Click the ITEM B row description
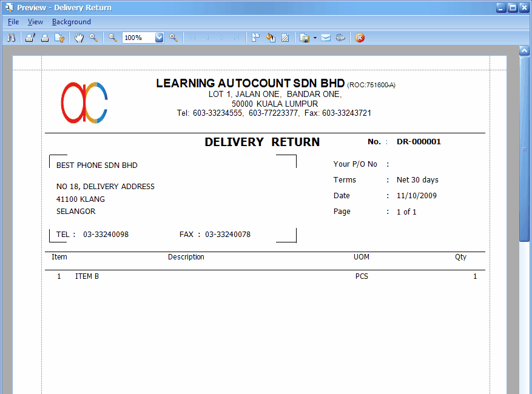This screenshot has height=394, width=532. [87, 276]
